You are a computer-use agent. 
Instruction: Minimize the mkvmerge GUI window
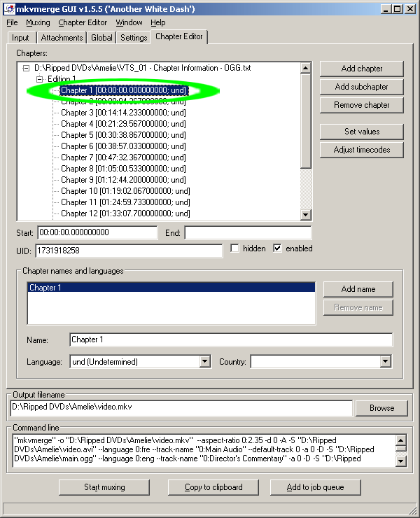[x=385, y=9]
